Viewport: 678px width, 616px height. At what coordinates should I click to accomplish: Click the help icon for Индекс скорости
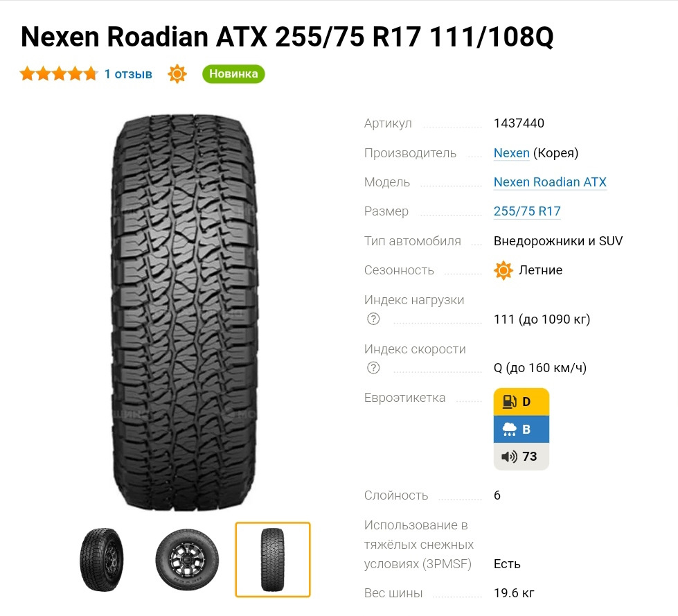point(373,368)
